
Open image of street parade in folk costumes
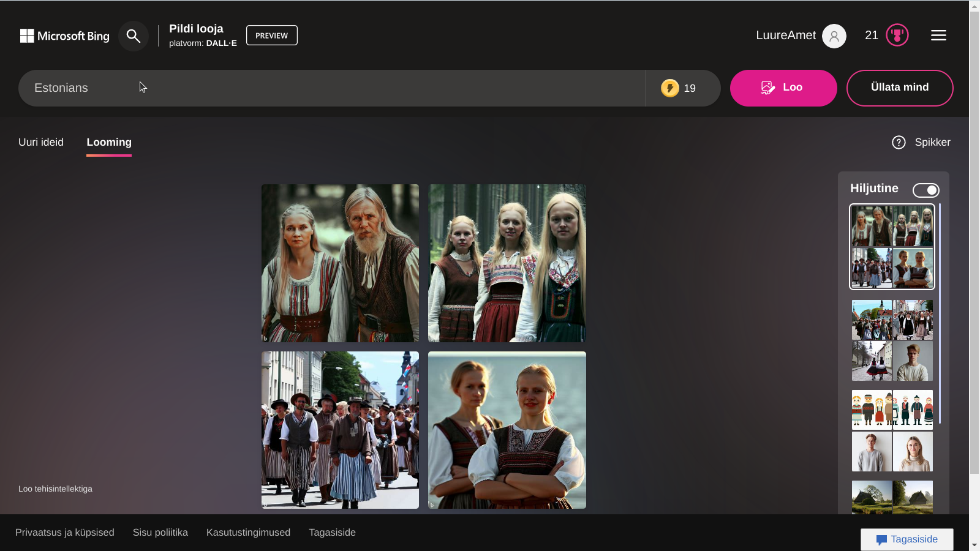[x=341, y=430]
